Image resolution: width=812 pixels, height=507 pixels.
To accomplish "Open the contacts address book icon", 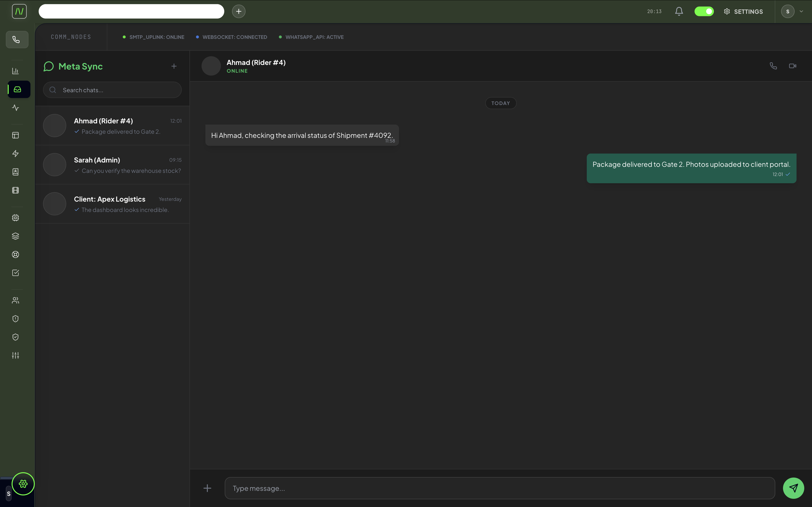I will pos(15,172).
